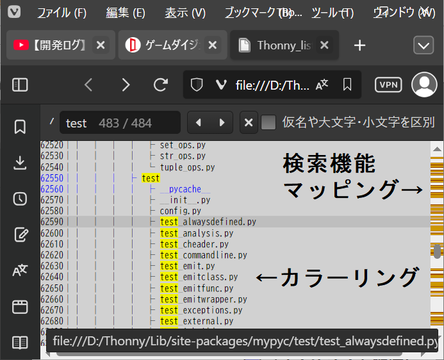Expand the tab list dropdown arrow

coord(423,45)
